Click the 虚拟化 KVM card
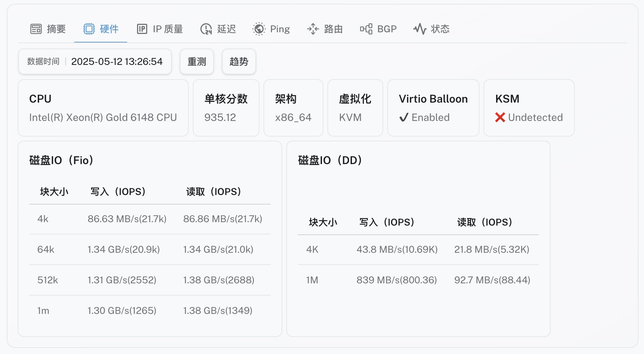 point(355,108)
